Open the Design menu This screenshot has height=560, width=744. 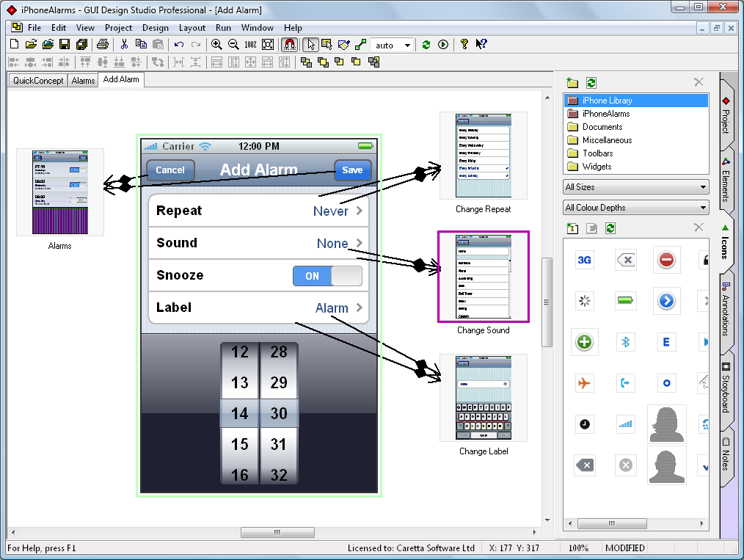tap(156, 28)
